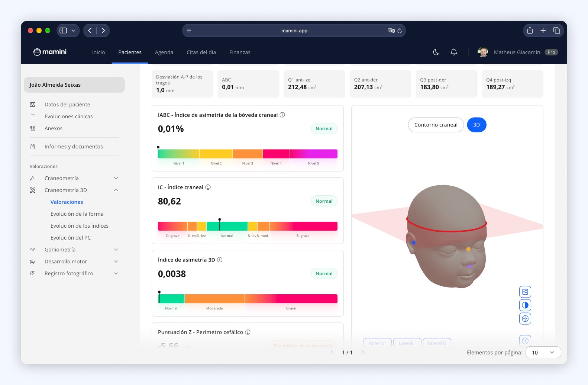This screenshot has height=385, width=588.
Task: Collapse the Craneometría 3D section
Action: (116, 190)
